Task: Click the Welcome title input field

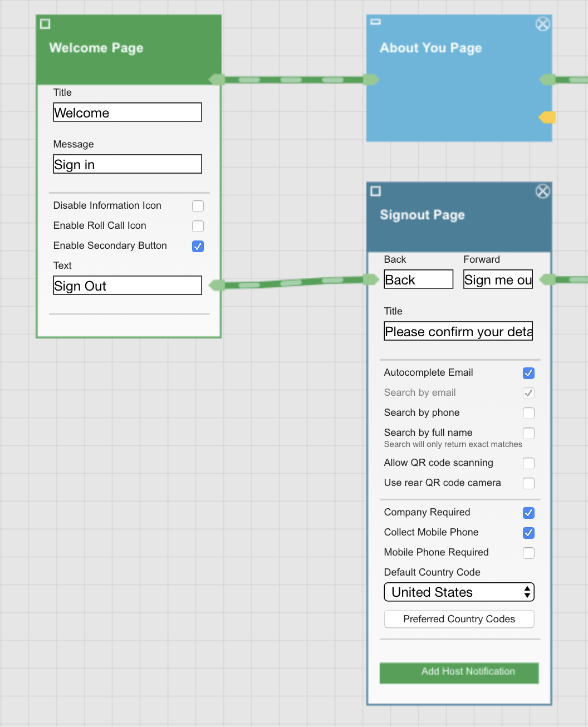Action: tap(128, 112)
